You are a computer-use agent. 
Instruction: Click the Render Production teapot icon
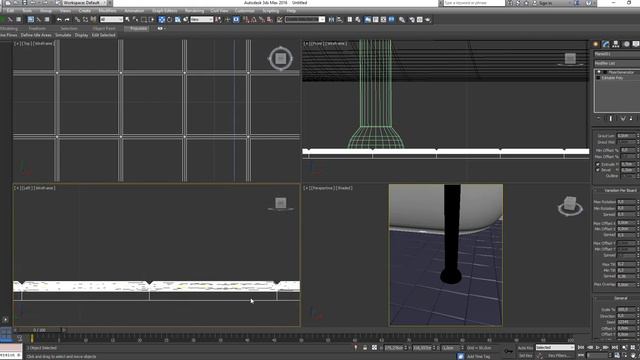[428, 20]
